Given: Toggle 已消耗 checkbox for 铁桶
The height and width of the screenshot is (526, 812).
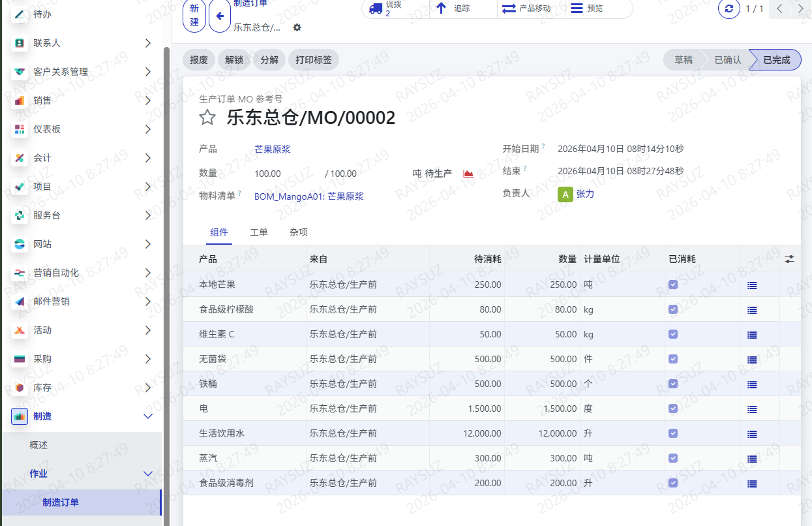Looking at the screenshot, I should tap(673, 384).
